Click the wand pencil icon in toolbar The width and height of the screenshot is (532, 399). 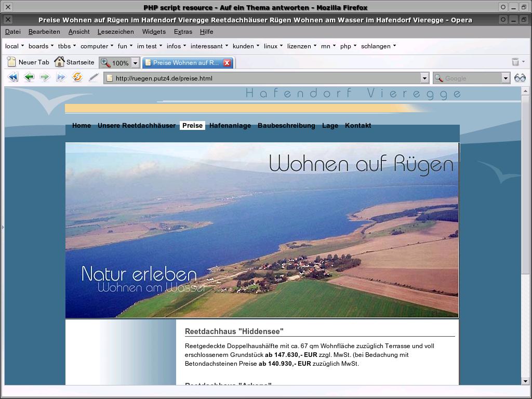94,77
